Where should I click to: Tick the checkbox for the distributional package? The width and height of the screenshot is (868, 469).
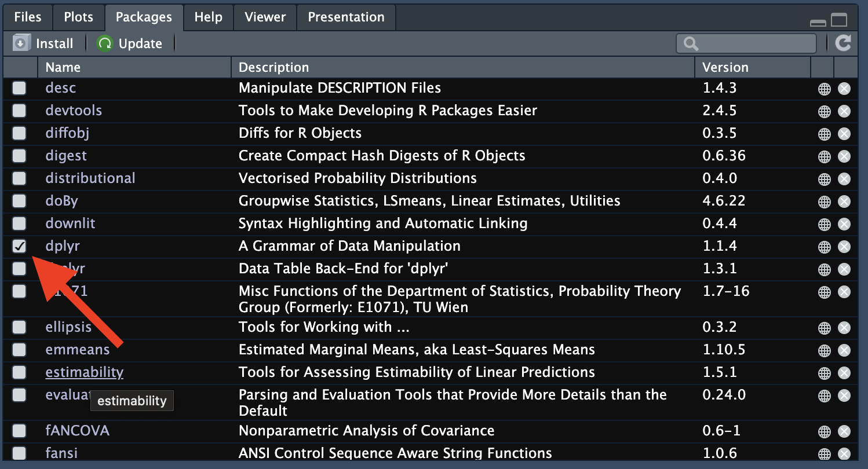tap(20, 178)
